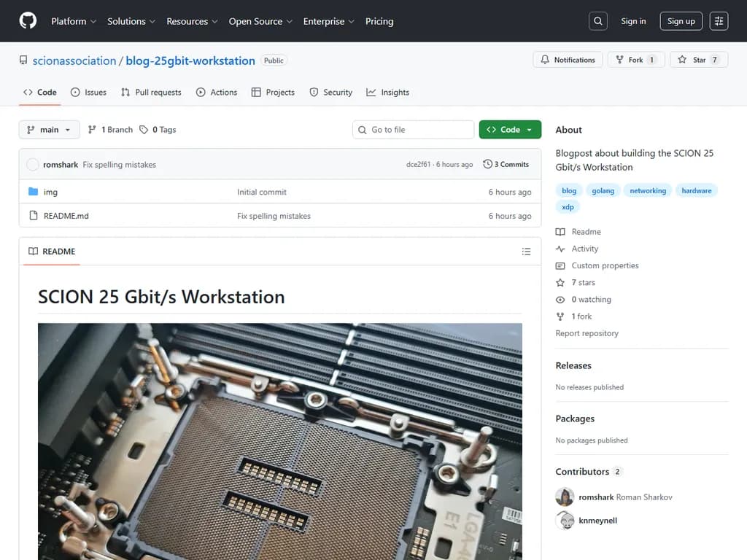
Task: Click the repository book icon before scionassociation
Action: [x=23, y=60]
